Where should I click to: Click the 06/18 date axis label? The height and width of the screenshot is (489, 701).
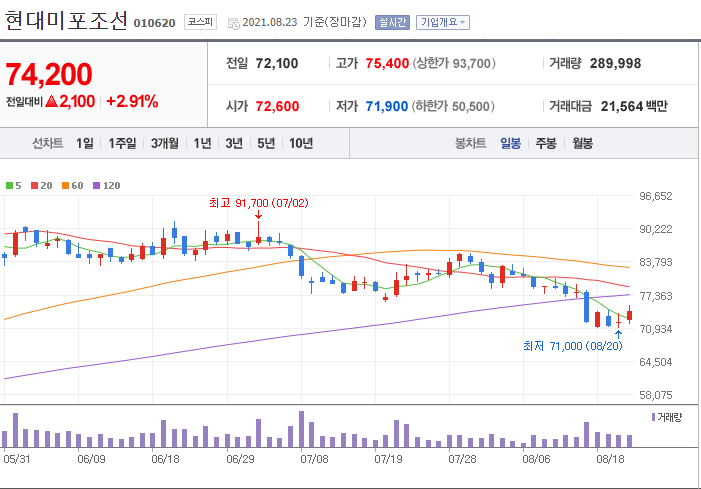click(165, 459)
